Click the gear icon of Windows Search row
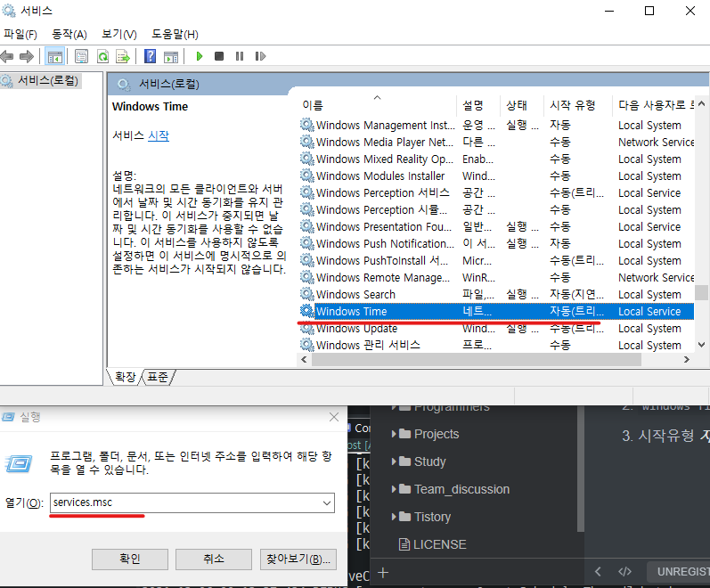Screen dimensions: 710x588 pyautogui.click(x=307, y=294)
